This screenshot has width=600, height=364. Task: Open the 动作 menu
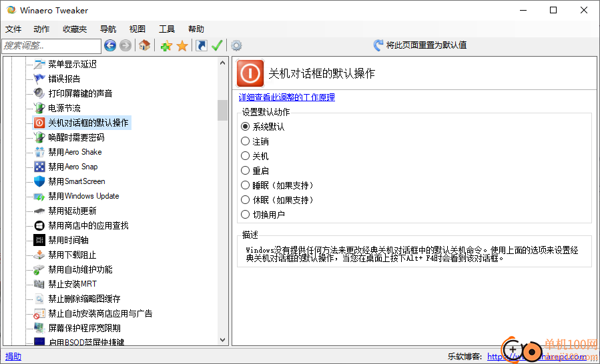tap(41, 29)
